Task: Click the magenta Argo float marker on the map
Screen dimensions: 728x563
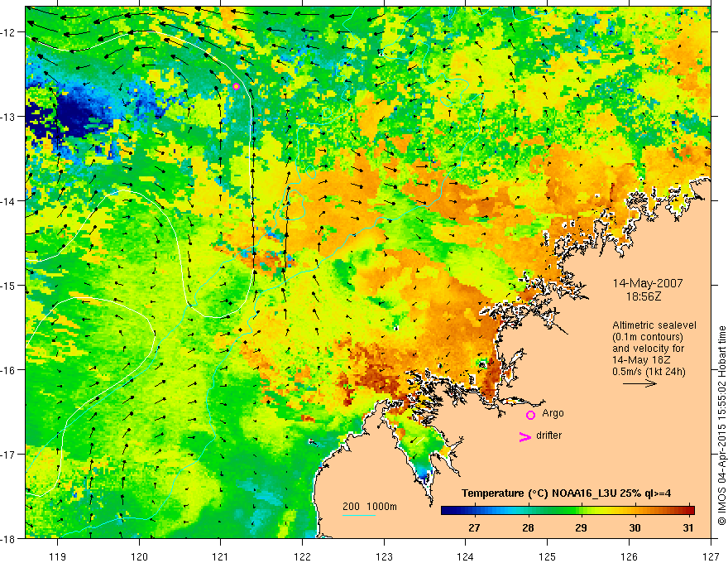Action: pos(236,86)
